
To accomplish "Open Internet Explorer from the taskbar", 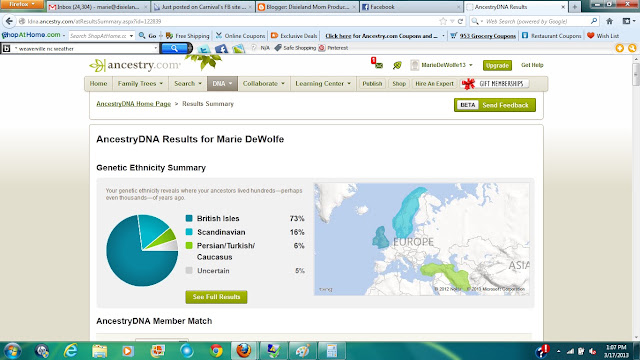I will point(70,351).
